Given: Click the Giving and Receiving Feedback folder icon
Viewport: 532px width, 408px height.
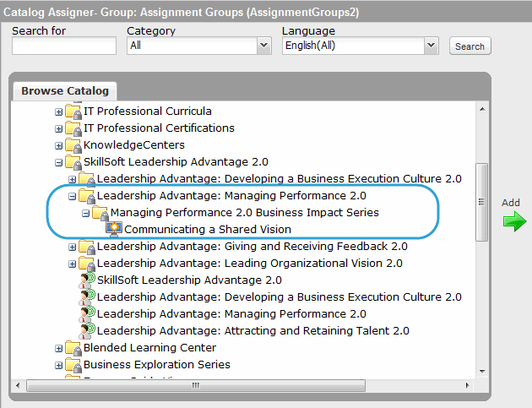Looking at the screenshot, I should pyautogui.click(x=87, y=247).
